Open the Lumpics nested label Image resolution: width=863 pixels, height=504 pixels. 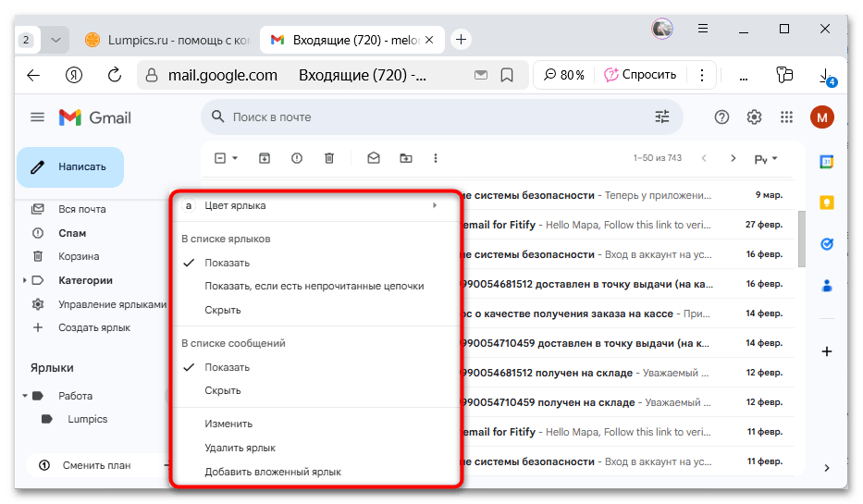point(88,419)
